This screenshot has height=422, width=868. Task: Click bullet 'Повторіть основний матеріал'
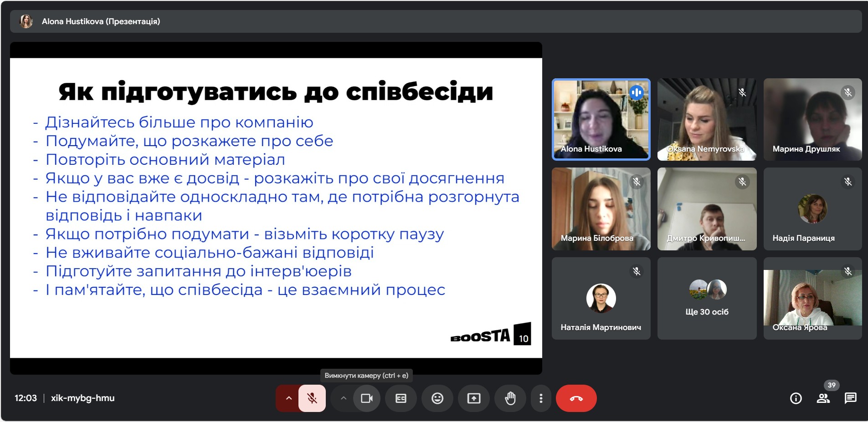pyautogui.click(x=165, y=160)
